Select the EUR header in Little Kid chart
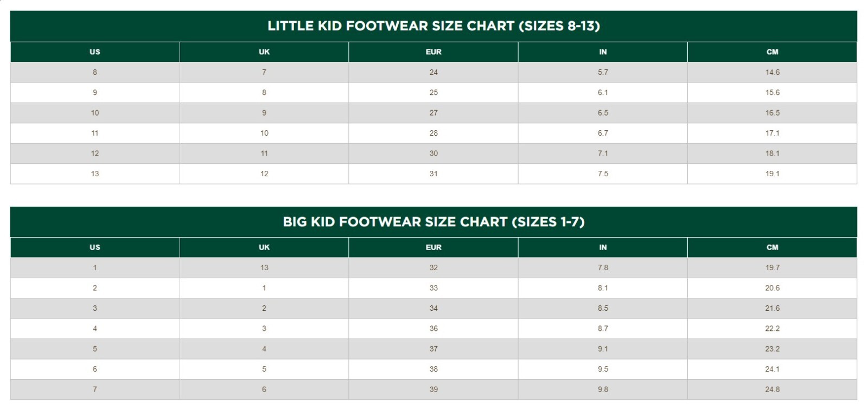The height and width of the screenshot is (409, 868). tap(433, 52)
